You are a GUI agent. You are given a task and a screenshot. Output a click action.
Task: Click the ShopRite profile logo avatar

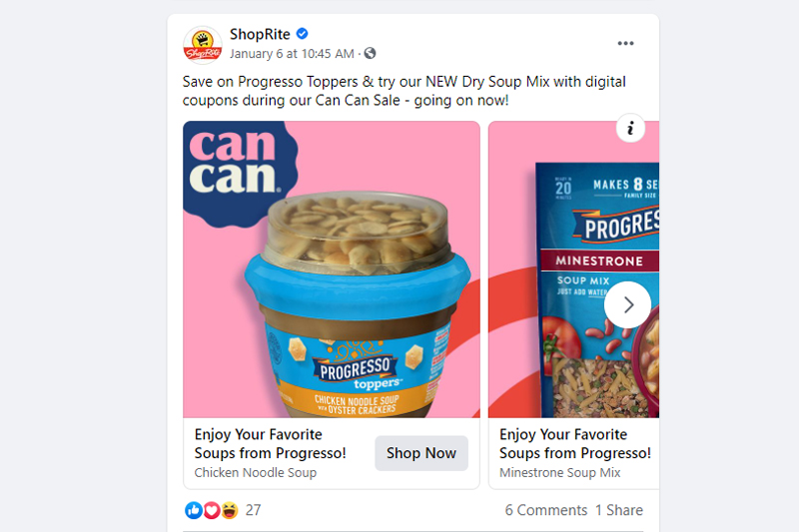(x=203, y=45)
